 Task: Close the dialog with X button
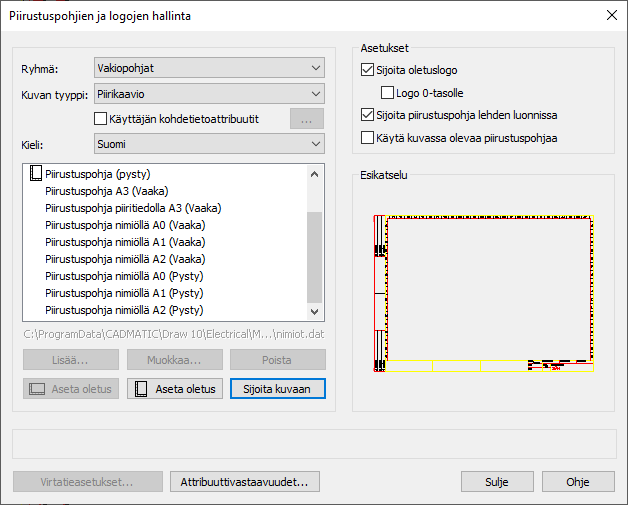611,15
